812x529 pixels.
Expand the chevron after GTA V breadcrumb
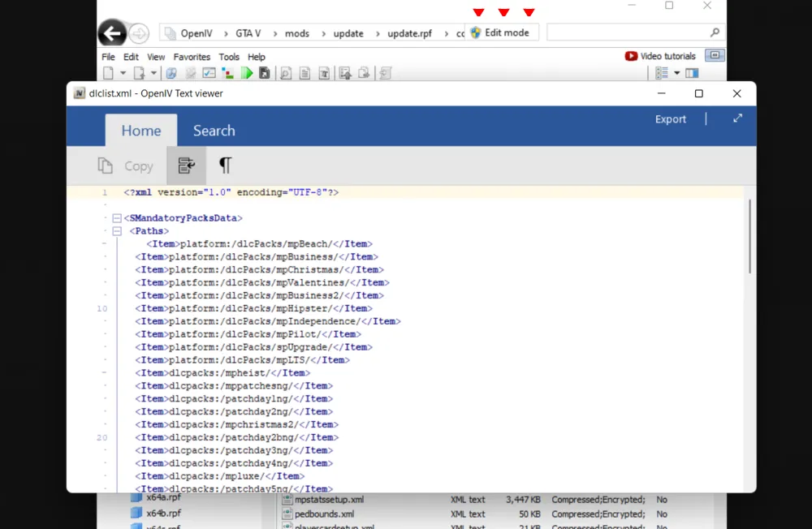click(275, 33)
